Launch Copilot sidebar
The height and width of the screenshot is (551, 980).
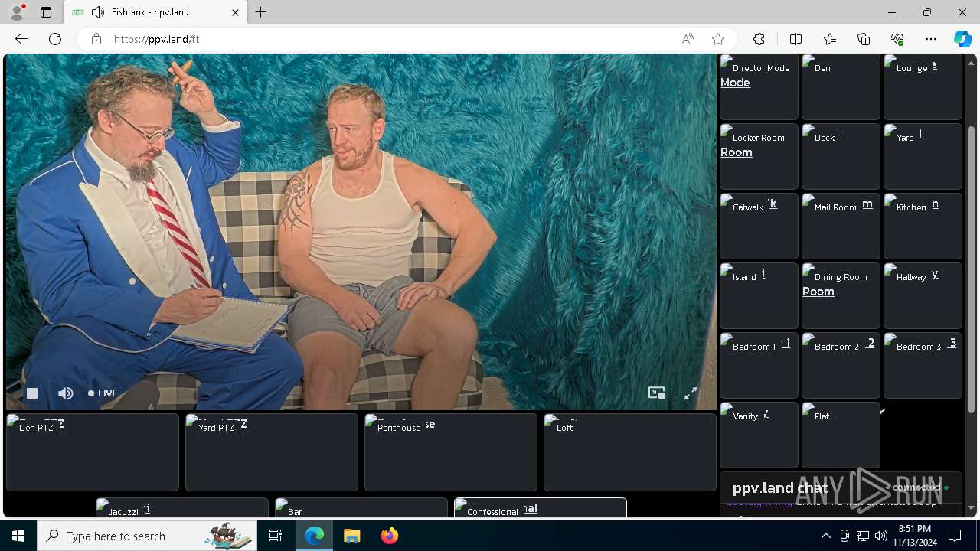[x=962, y=39]
